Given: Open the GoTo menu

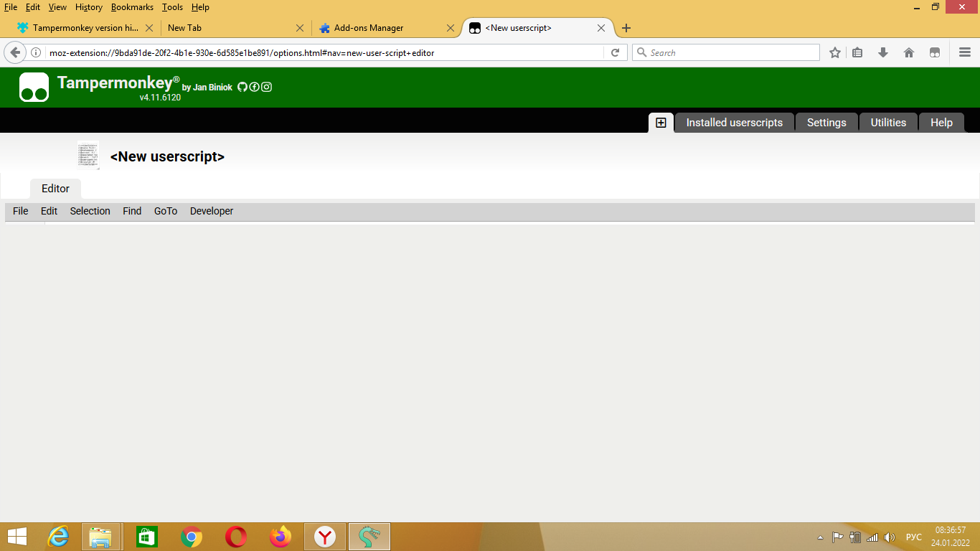Looking at the screenshot, I should pyautogui.click(x=166, y=211).
